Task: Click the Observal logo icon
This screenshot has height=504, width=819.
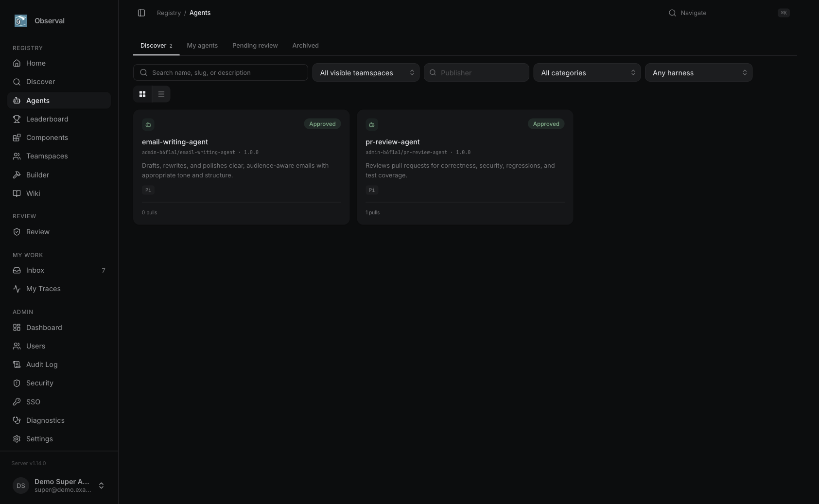Action: (x=21, y=20)
